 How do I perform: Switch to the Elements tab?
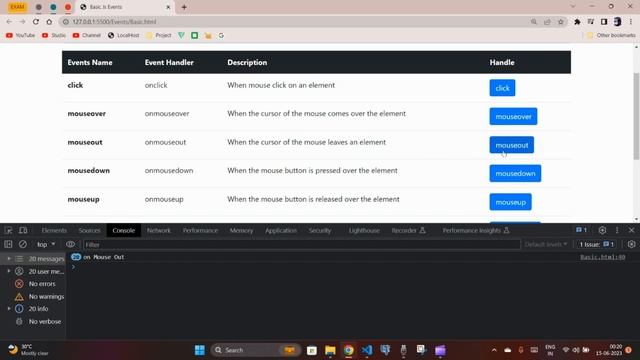coord(54,230)
